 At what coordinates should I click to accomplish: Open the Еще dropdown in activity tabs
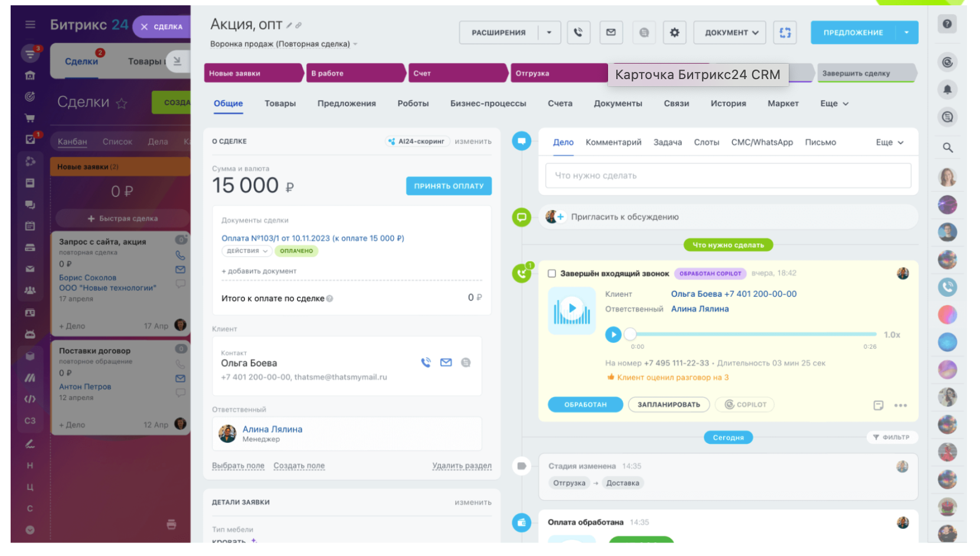[890, 142]
